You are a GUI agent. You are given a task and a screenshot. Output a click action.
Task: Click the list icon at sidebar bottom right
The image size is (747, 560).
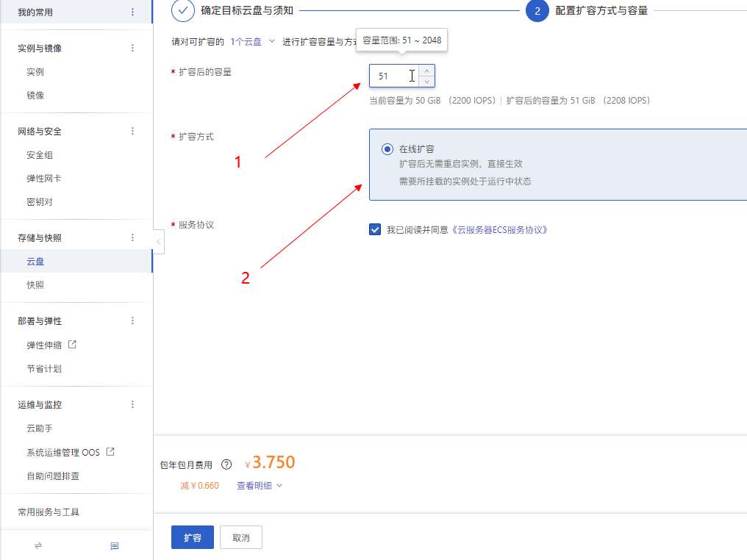point(115,546)
